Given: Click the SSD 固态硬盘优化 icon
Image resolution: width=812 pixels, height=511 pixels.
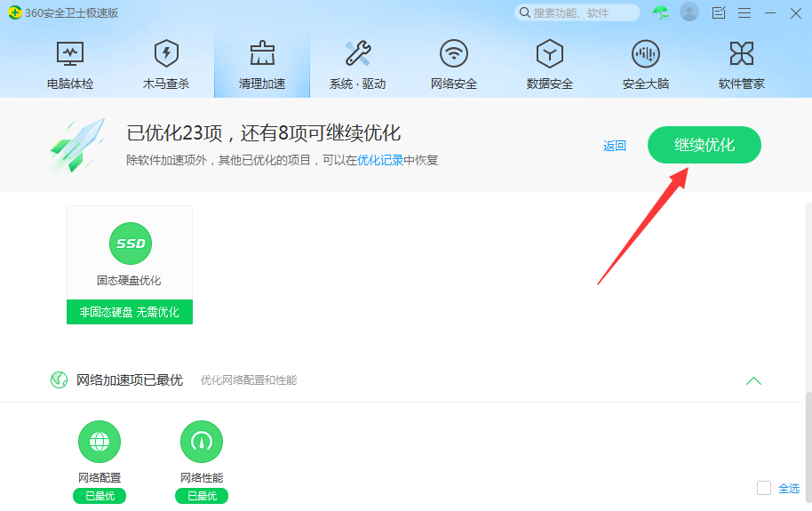Looking at the screenshot, I should [131, 244].
